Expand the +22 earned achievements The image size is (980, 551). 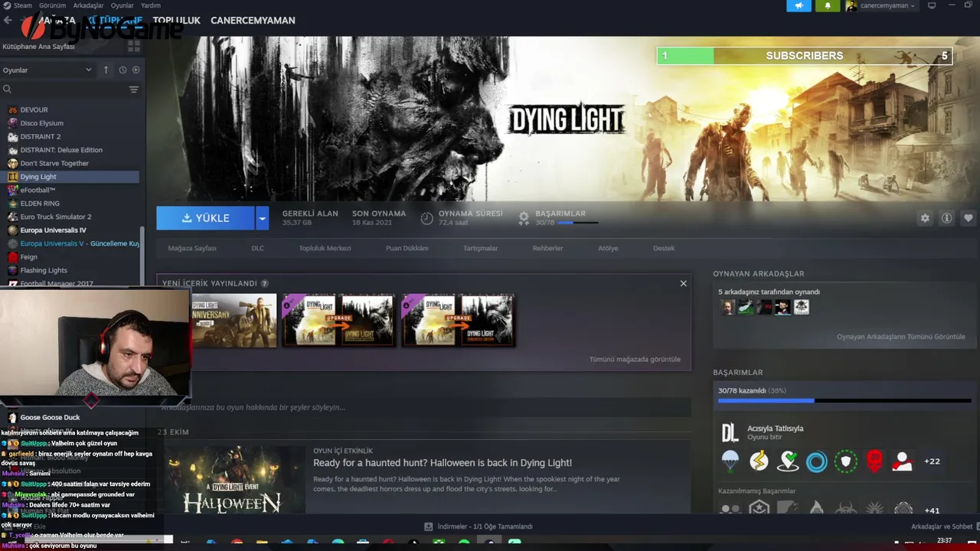(x=932, y=461)
